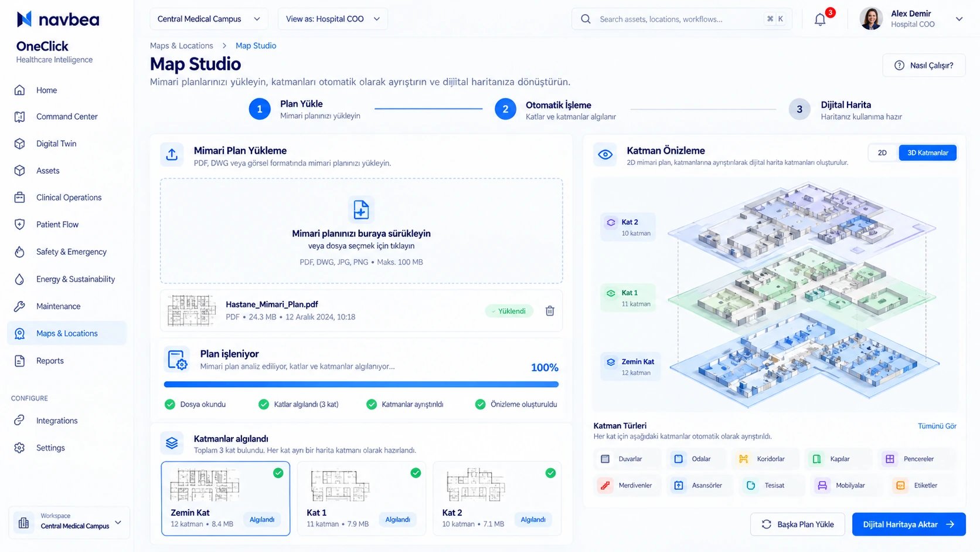Open notifications bell

click(x=820, y=19)
